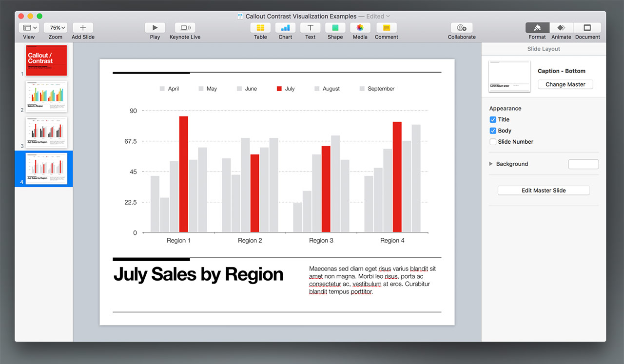The image size is (624, 364).
Task: Uncheck the Title checkbox
Action: 493,119
